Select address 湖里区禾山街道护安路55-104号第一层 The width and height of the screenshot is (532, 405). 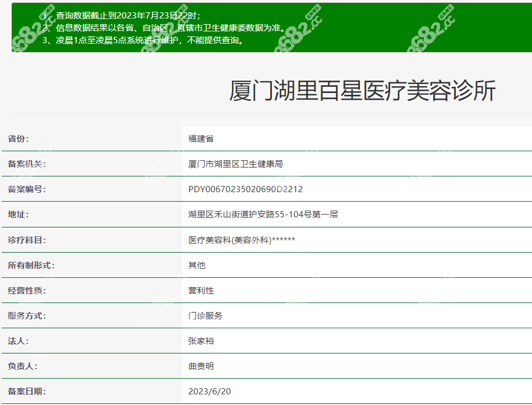(263, 215)
